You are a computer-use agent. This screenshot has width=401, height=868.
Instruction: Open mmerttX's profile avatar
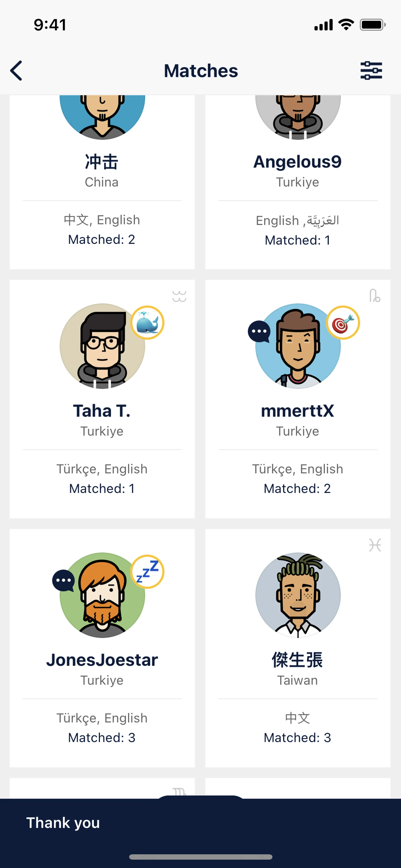click(298, 346)
